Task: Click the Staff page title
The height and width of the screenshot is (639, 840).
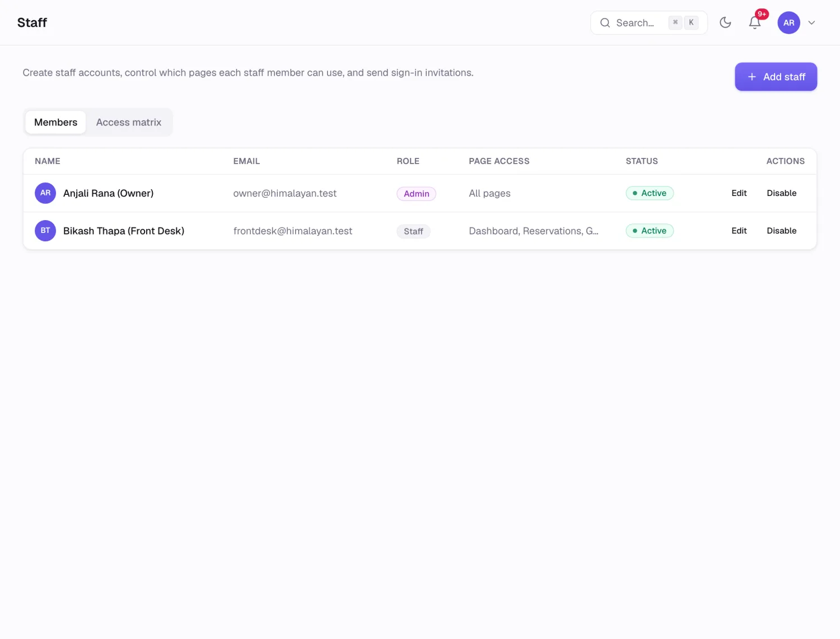Action: [32, 22]
